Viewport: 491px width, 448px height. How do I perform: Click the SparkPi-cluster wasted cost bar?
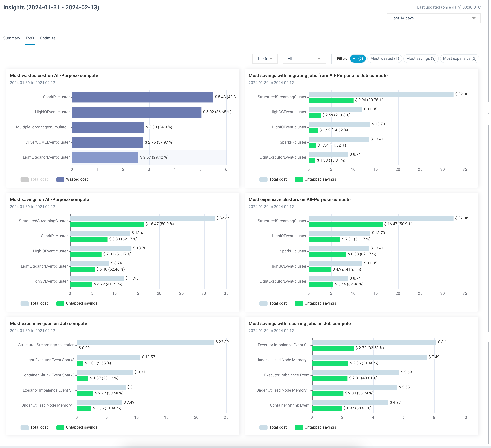tap(143, 97)
